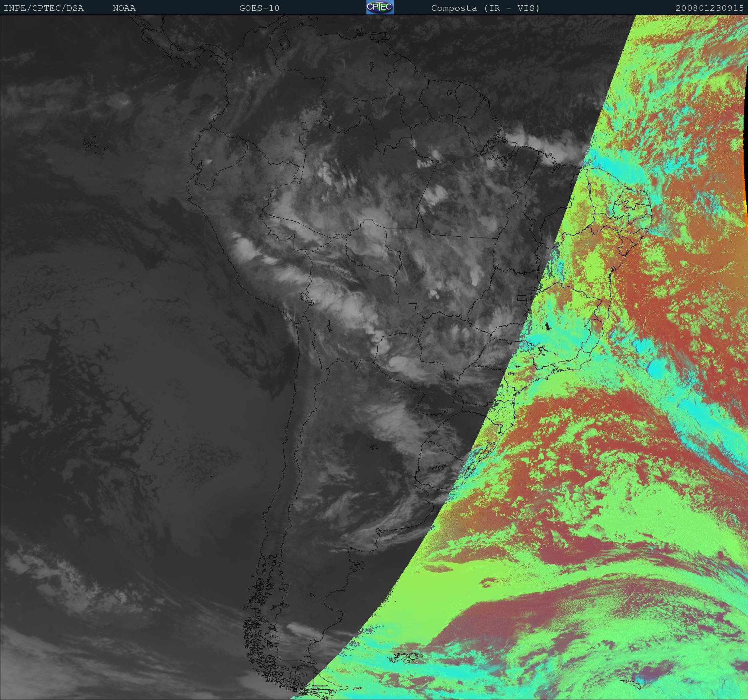The image size is (748, 700).
Task: Click the CPTEC logo in the header
Action: tap(380, 7)
